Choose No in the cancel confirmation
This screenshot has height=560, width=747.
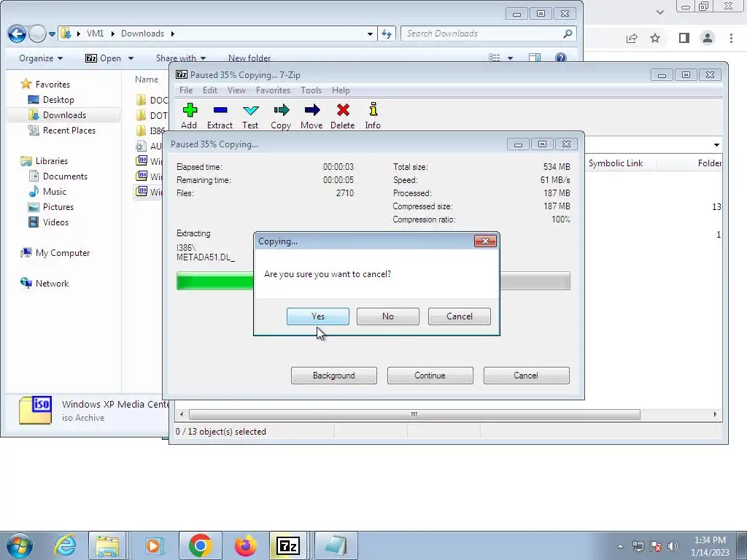388,316
